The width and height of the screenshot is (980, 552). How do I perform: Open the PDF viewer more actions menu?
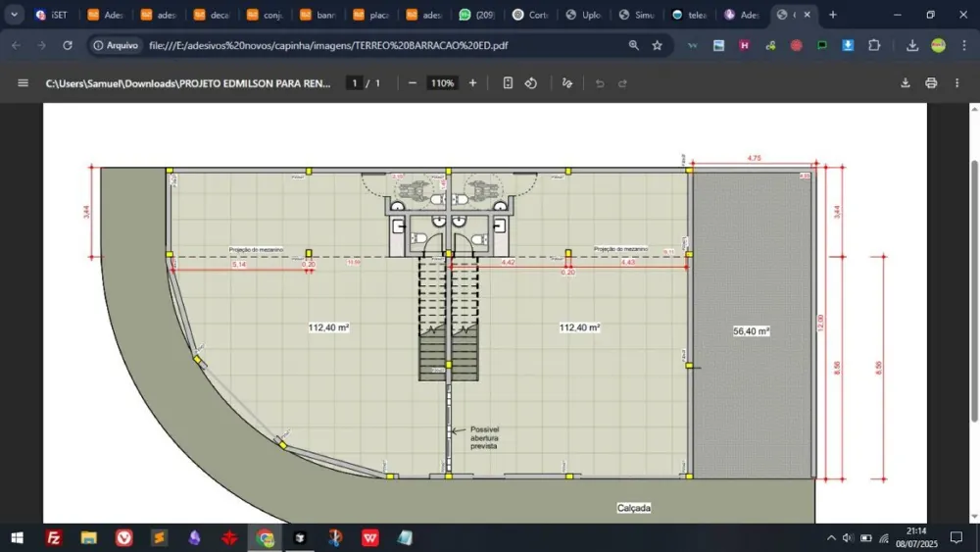click(x=956, y=83)
